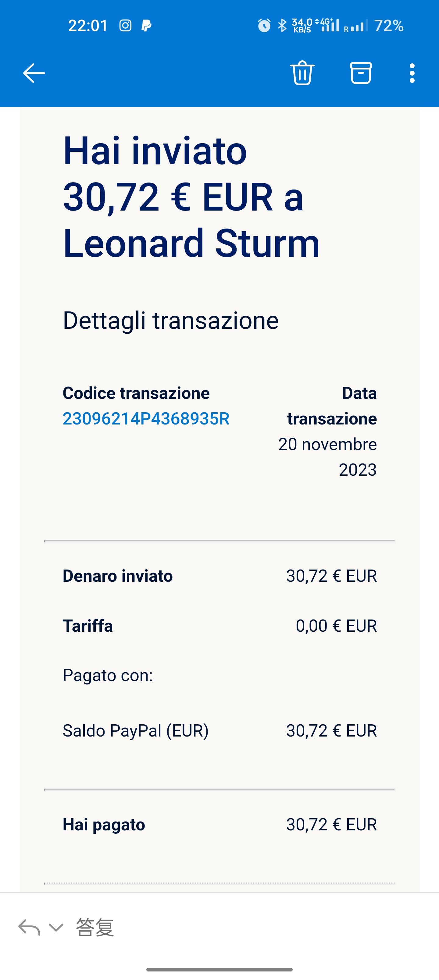Archive the PayPal email
The height and width of the screenshot is (980, 439).
(361, 73)
